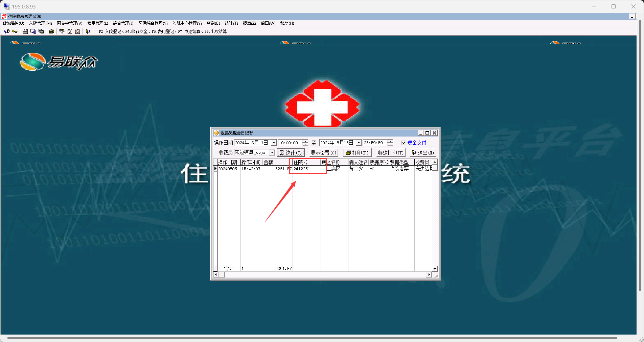Open the 帮助(H) menu

click(x=287, y=23)
